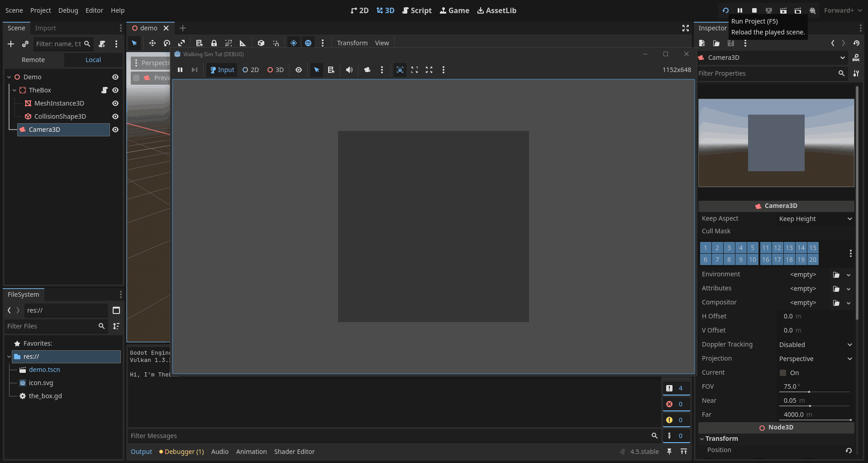
Task: Toggle visibility of Camera3D node
Action: [115, 130]
